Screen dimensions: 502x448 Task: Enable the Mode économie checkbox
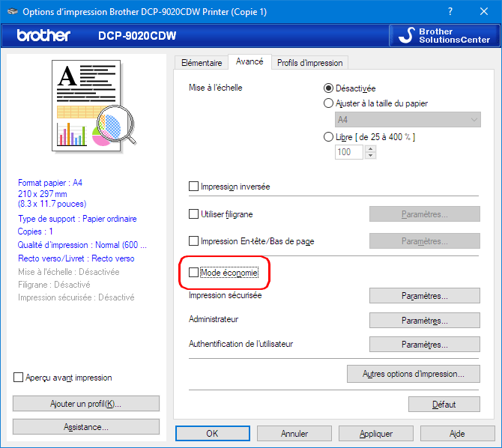click(194, 273)
